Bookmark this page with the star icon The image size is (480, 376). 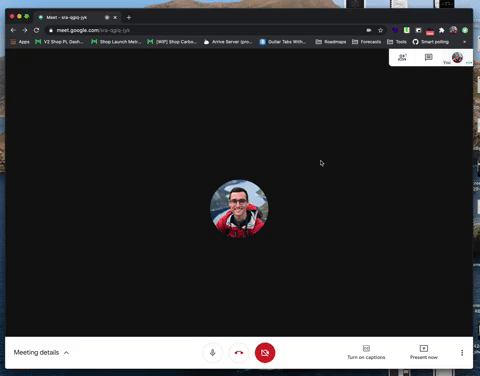(380, 30)
